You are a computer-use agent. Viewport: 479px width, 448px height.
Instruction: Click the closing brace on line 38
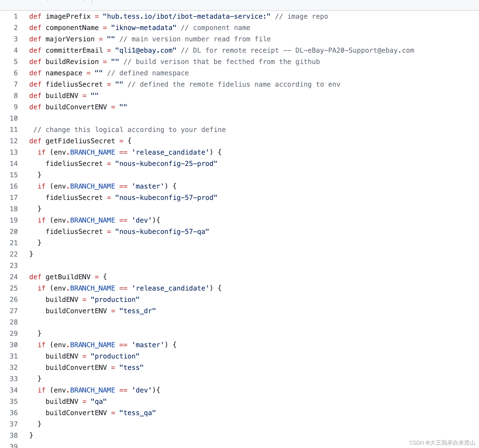tap(31, 436)
